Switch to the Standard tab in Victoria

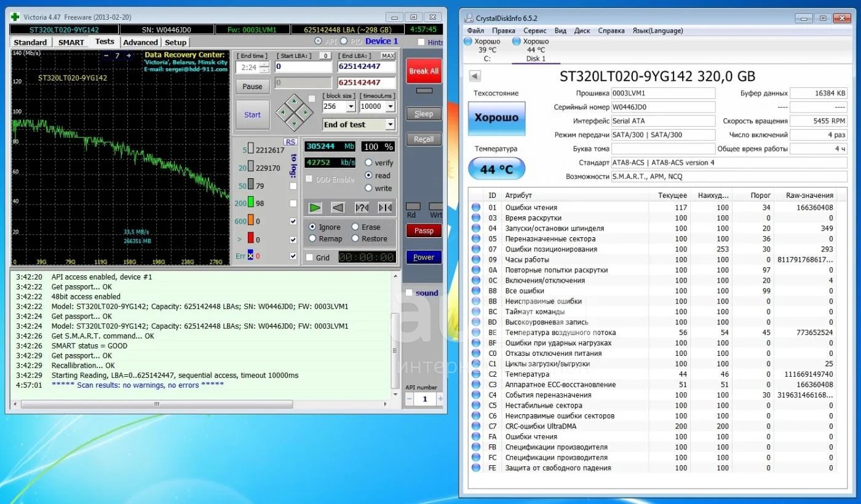tap(30, 42)
